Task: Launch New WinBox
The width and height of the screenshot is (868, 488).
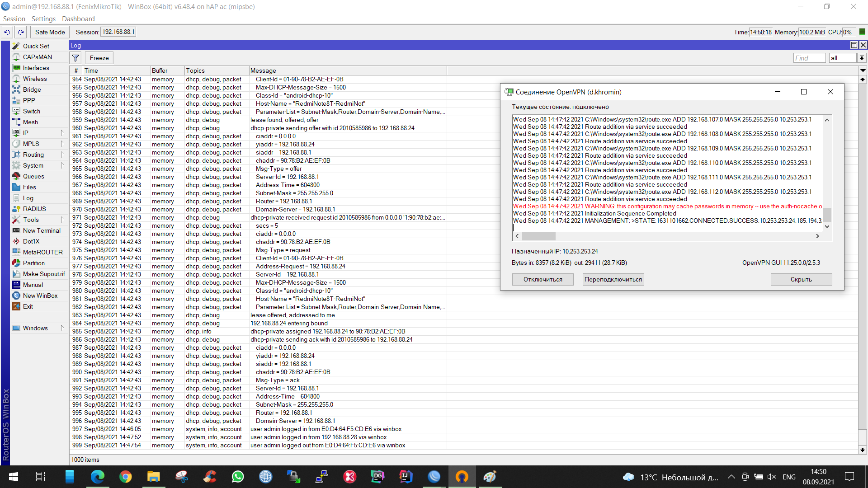Action: (x=40, y=296)
